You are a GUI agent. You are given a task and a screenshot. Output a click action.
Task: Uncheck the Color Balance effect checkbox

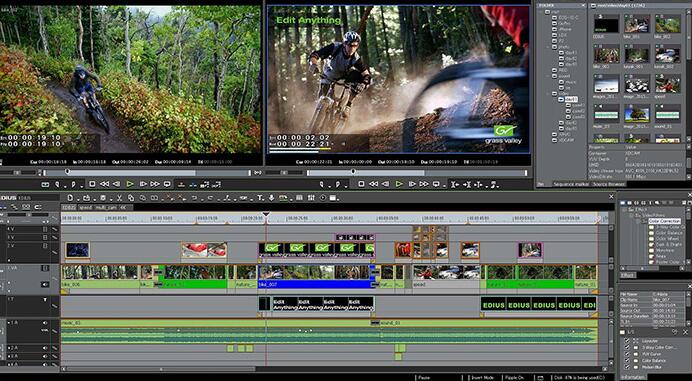627,361
